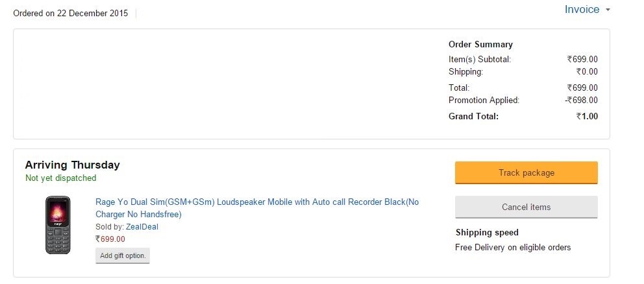
Task: Click the Item(s) Subtotal label
Action: 480,60
